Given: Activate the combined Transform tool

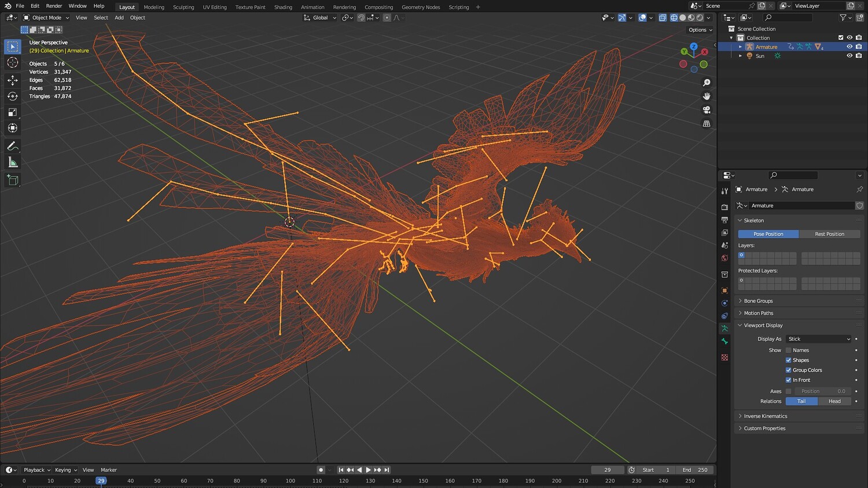Looking at the screenshot, I should point(12,128).
